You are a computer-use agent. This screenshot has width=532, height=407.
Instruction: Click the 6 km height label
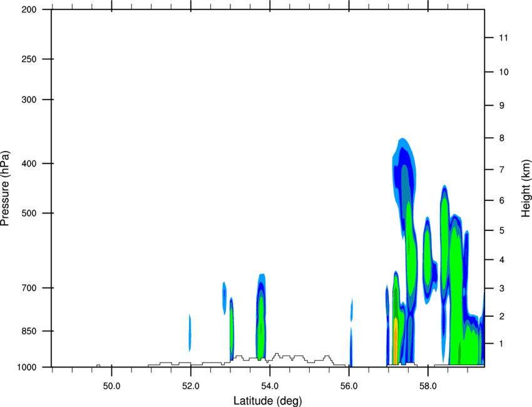pos(501,200)
